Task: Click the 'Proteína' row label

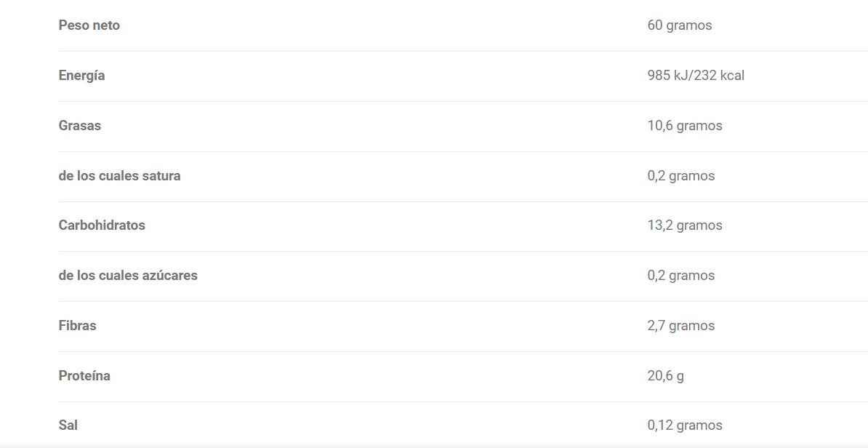Action: (x=84, y=376)
